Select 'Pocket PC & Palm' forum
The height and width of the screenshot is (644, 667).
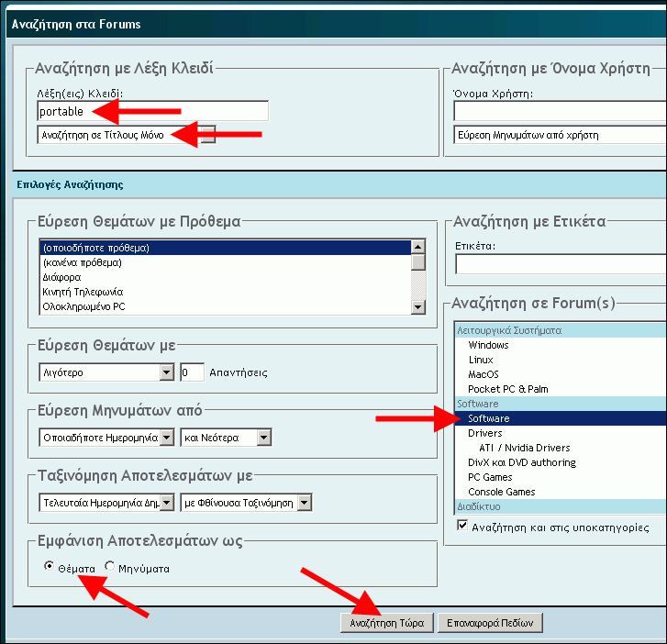pyautogui.click(x=561, y=389)
